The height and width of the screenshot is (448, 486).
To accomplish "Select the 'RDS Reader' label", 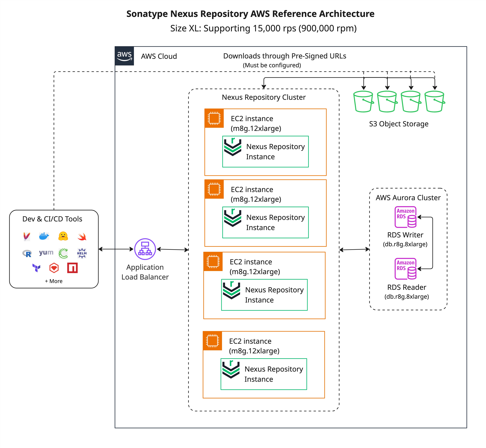I will (407, 287).
